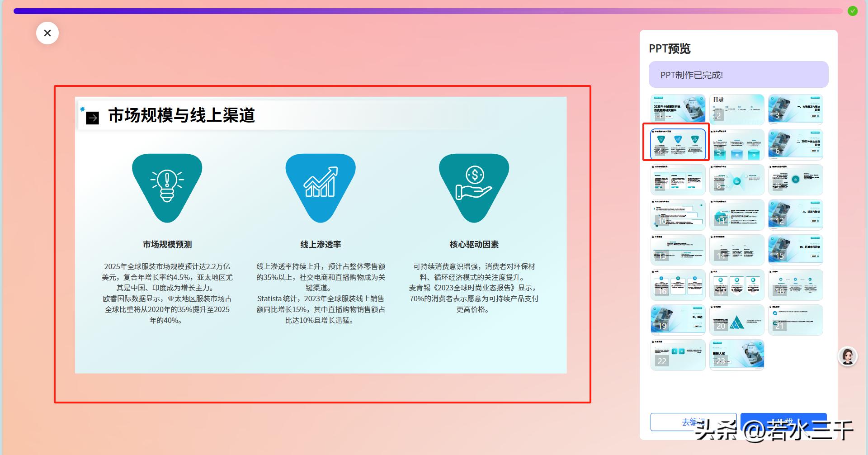
Task: Select slide 23 closing thumbnail
Action: pos(737,355)
